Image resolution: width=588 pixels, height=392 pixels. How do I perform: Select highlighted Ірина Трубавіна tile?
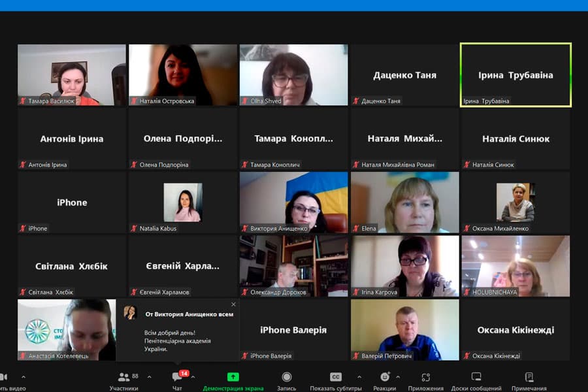tap(515, 74)
